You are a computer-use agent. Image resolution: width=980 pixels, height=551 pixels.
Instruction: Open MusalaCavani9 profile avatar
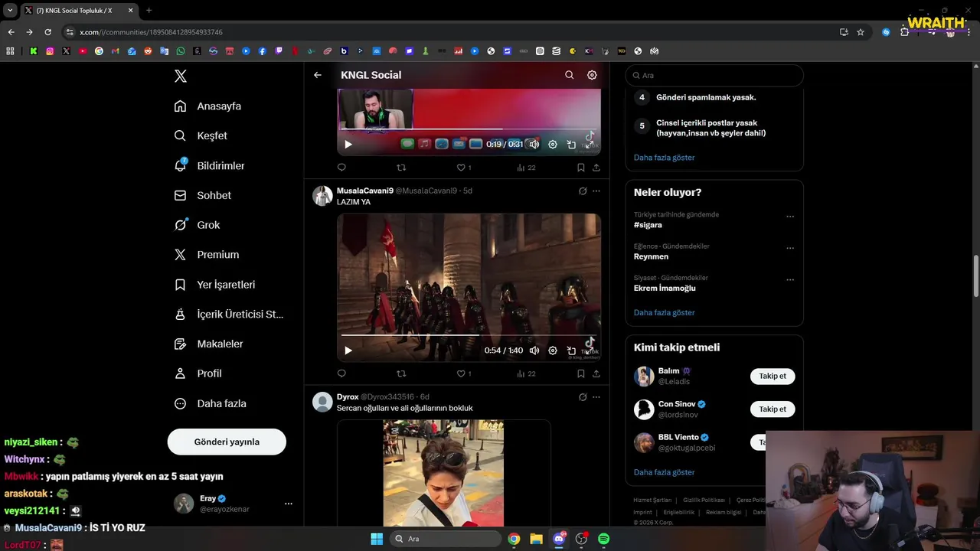point(322,196)
